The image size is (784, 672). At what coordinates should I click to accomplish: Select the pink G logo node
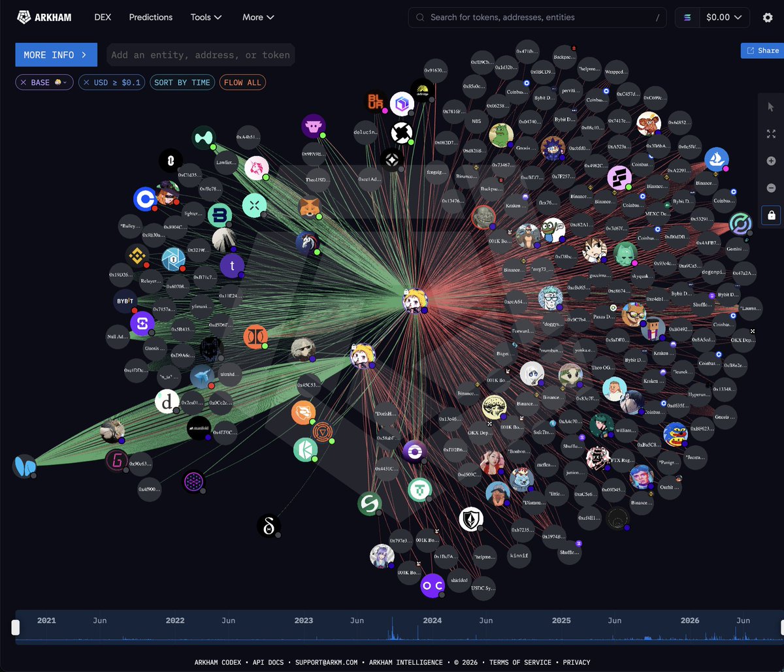(x=117, y=460)
